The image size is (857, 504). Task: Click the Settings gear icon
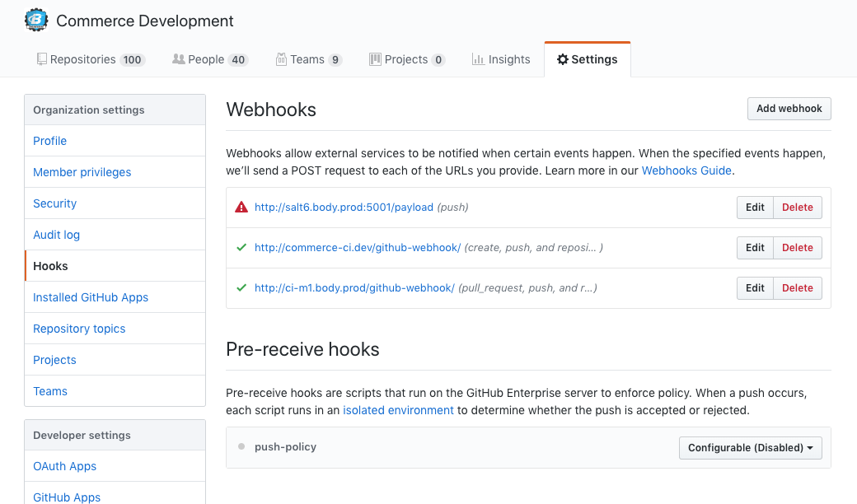point(562,59)
